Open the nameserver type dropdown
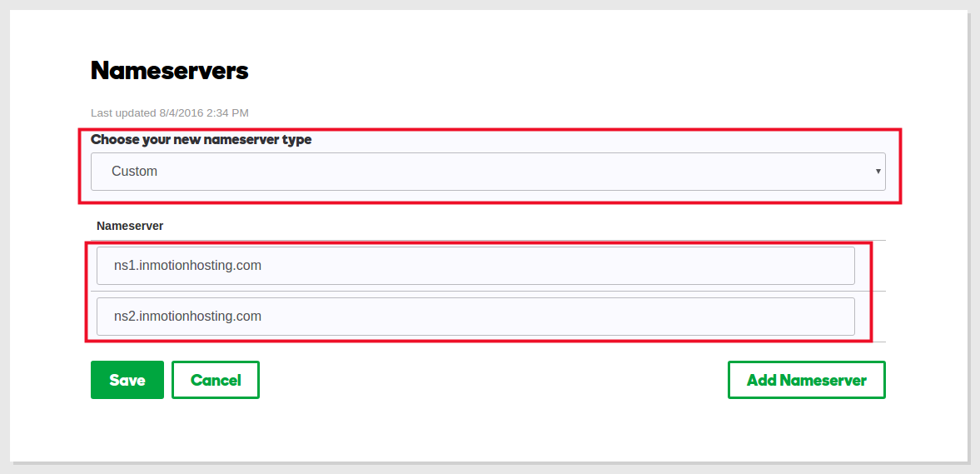Screen dimensions: 980x474 [x=487, y=172]
